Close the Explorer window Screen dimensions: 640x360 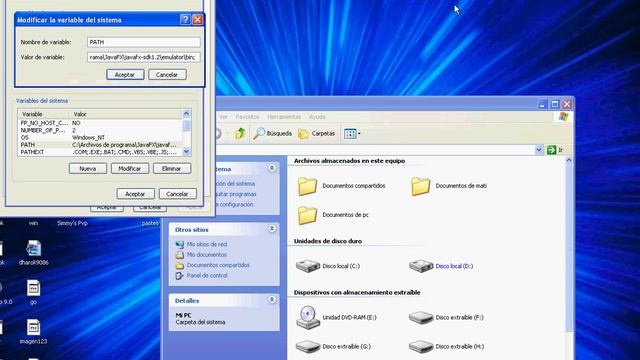click(567, 104)
